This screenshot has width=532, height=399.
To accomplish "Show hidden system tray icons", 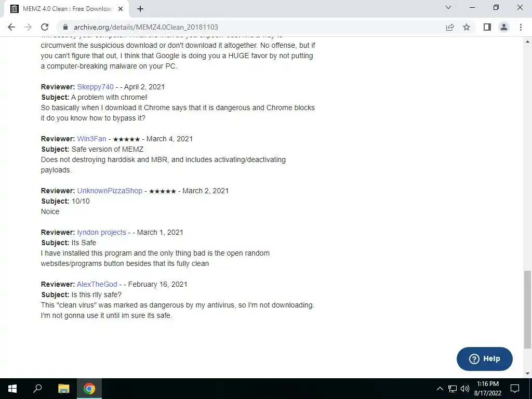I will click(440, 389).
